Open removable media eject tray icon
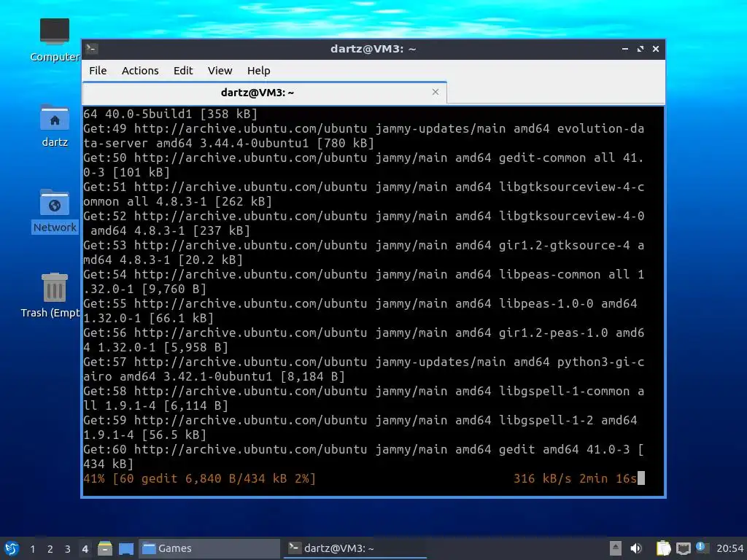The image size is (747, 560). [x=616, y=548]
